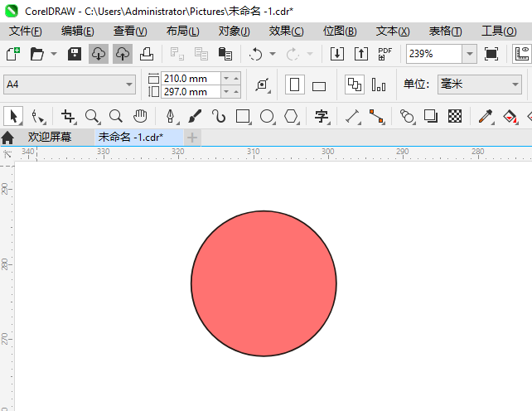Image resolution: width=532 pixels, height=411 pixels.
Task: Select the Dimension line tool
Action: [x=352, y=116]
